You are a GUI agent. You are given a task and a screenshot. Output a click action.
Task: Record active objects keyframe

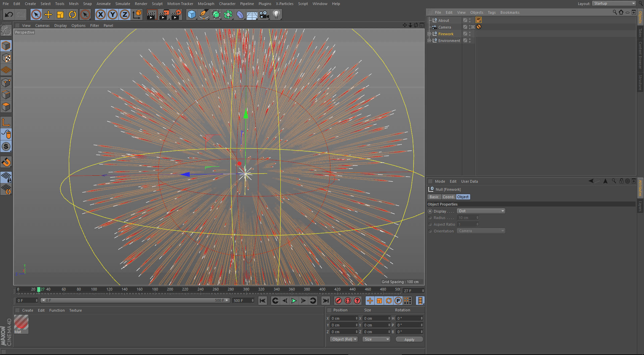tap(338, 301)
